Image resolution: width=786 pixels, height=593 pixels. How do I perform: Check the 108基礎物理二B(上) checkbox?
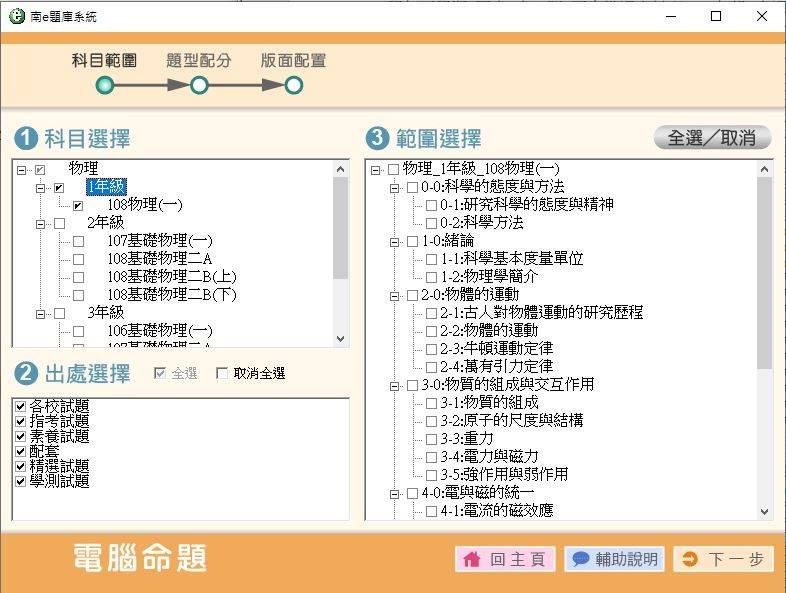click(78, 278)
